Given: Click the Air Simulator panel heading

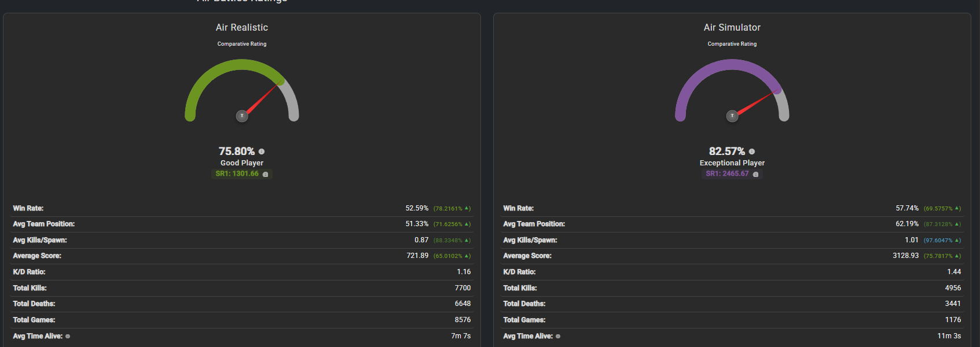Looking at the screenshot, I should 732,27.
